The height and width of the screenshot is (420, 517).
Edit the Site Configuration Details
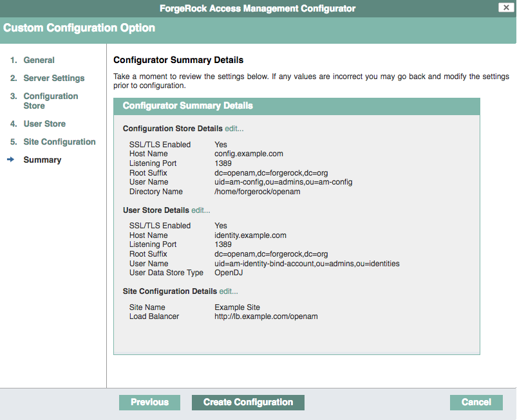coord(229,291)
